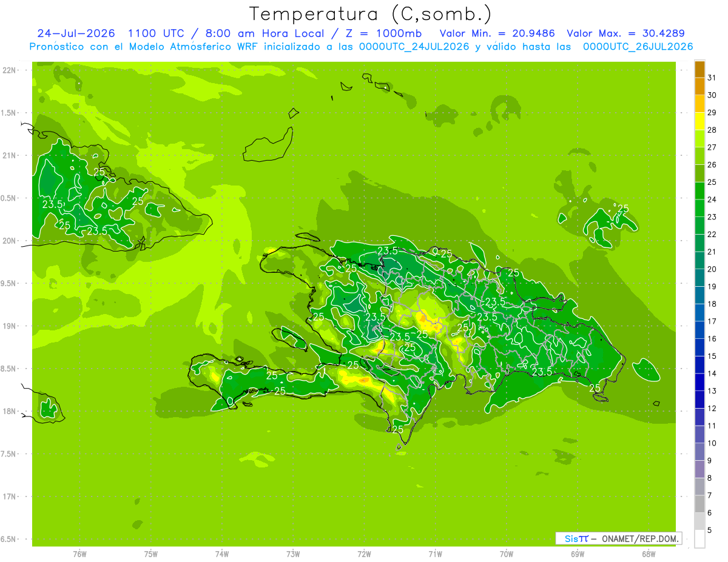Click the "70W" longitude label
Screen dimensions: 728x562
tap(507, 554)
